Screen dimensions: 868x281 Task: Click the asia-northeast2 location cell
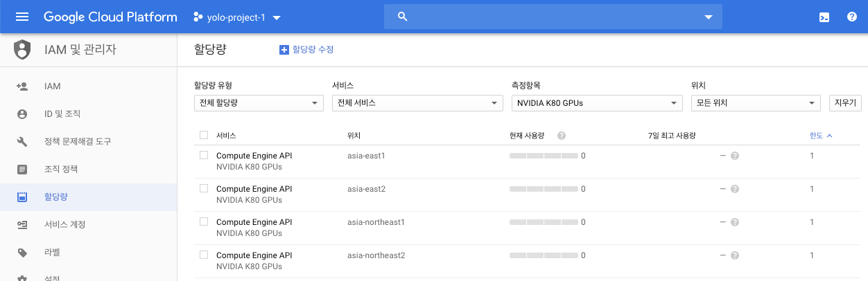pos(376,255)
